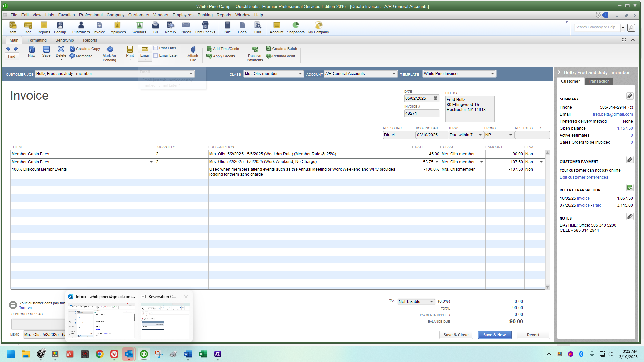This screenshot has height=362, width=644.
Task: Enable the Print Later checkbox
Action: click(156, 48)
